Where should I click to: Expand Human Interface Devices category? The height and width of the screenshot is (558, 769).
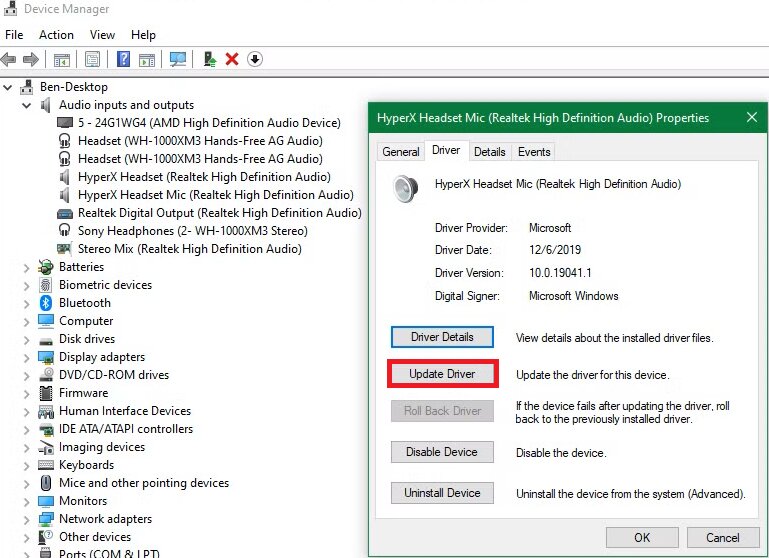[26, 412]
